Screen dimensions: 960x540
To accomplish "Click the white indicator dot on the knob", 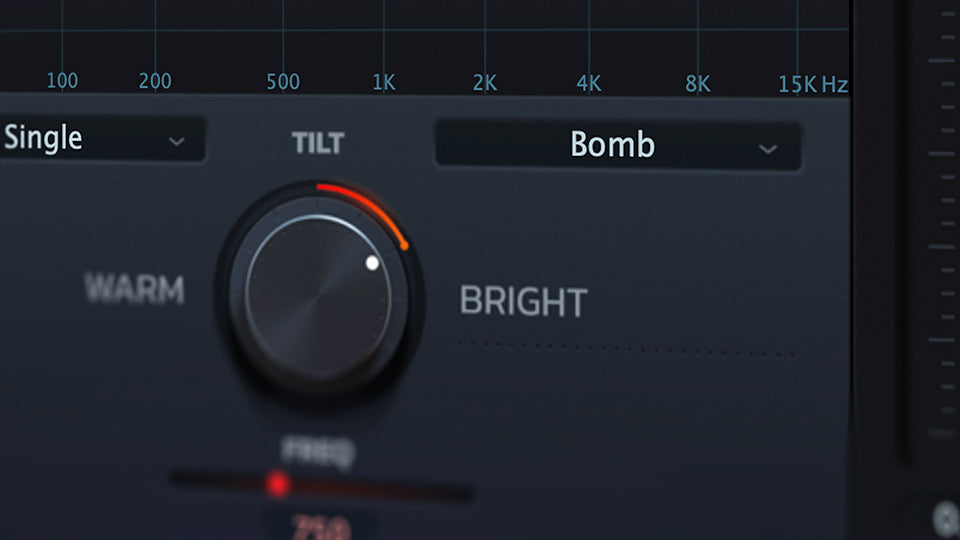I will click(372, 263).
